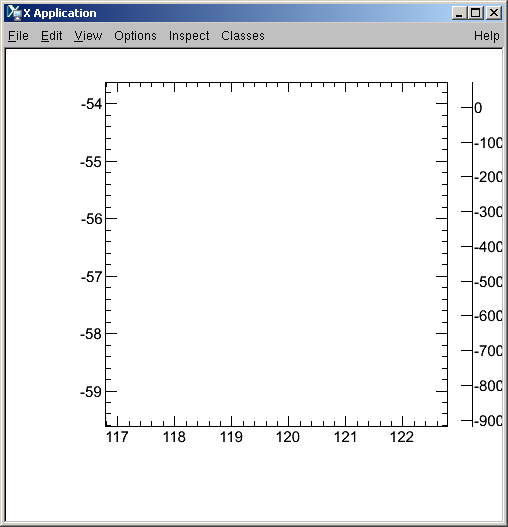Maximize the X Application window

pos(476,13)
